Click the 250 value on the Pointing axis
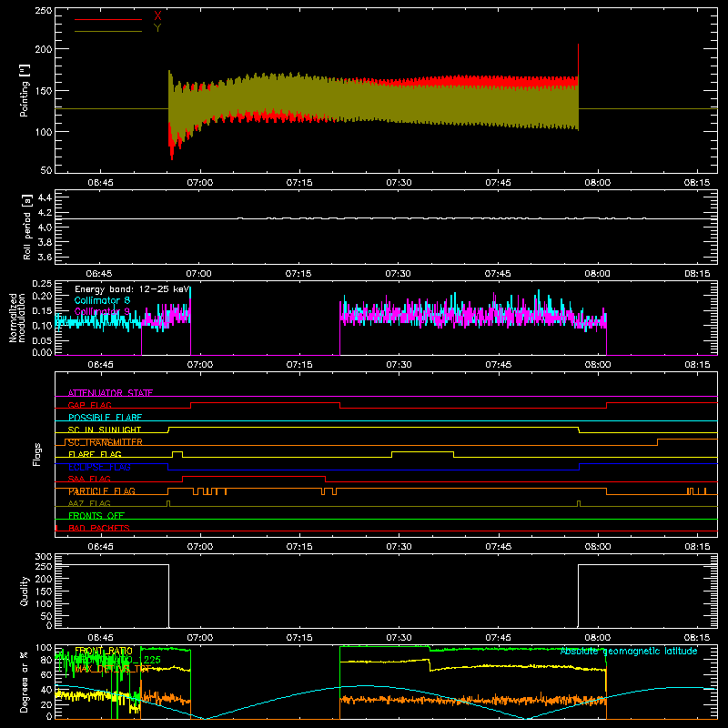Image resolution: width=728 pixels, height=728 pixels. tap(43, 11)
